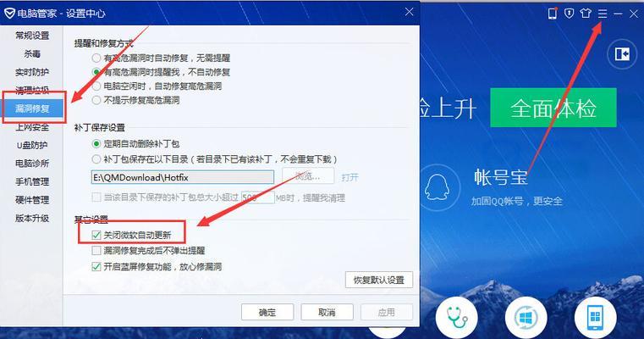Uncheck 开启蓝屏修复功能 checkbox
The width and height of the screenshot is (644, 339).
click(96, 266)
